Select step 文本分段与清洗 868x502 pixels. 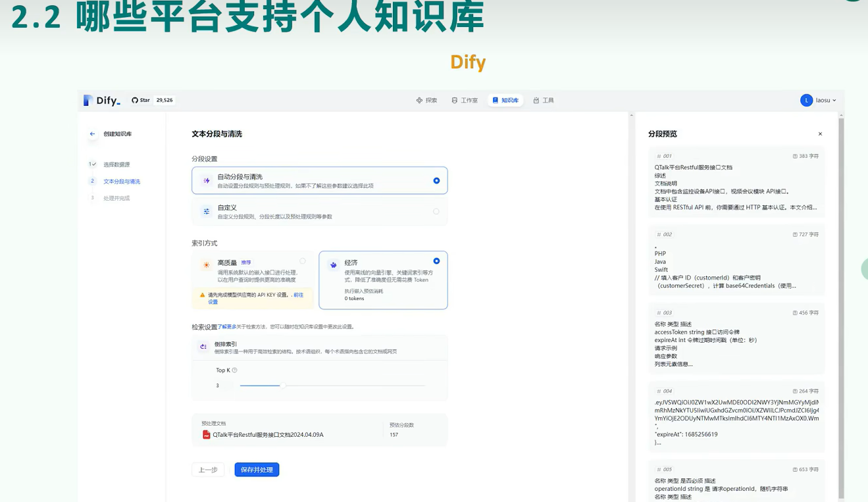point(122,181)
